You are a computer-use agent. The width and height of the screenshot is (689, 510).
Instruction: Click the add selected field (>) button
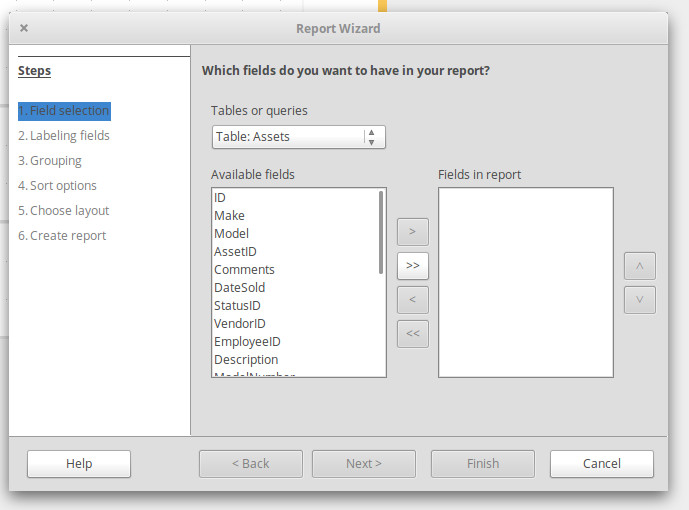click(412, 232)
